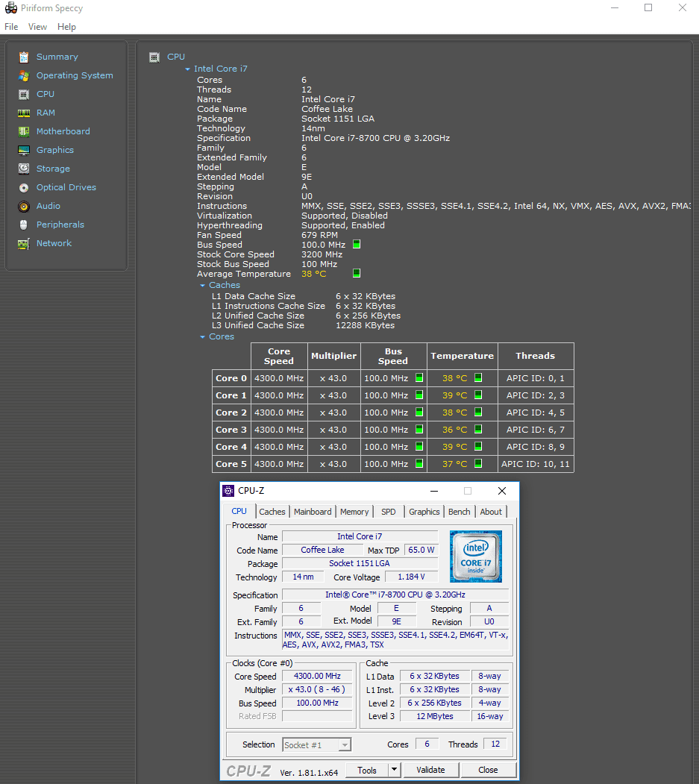
Task: Click the Optical Drives disc icon
Action: point(24,187)
